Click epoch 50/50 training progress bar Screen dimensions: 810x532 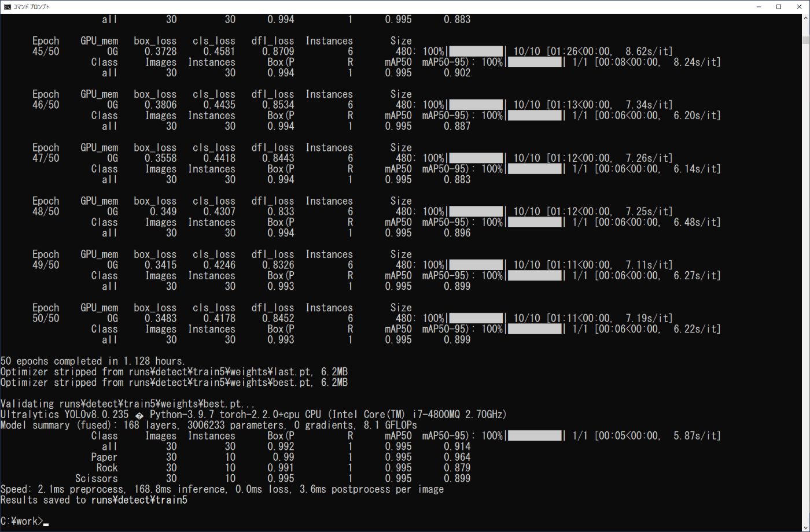coord(476,318)
